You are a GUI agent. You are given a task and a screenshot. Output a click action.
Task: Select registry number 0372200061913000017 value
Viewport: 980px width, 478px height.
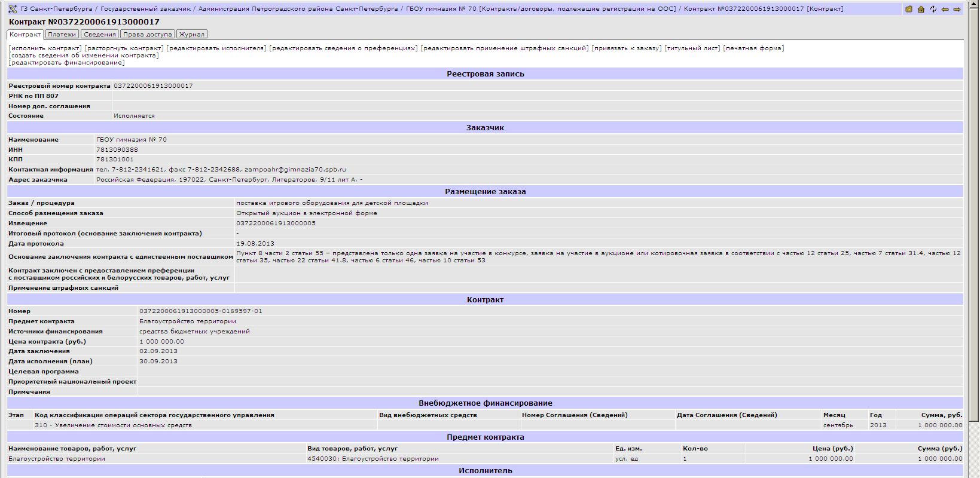tap(153, 86)
